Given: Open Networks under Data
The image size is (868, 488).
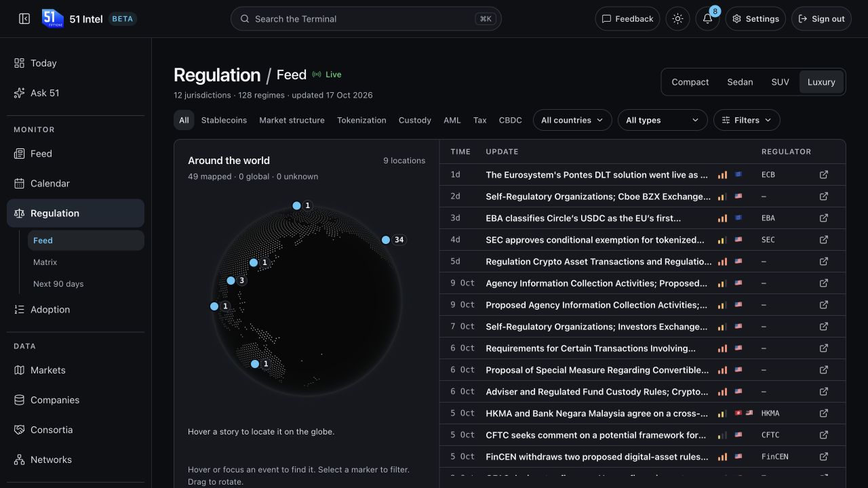Looking at the screenshot, I should (x=75, y=460).
